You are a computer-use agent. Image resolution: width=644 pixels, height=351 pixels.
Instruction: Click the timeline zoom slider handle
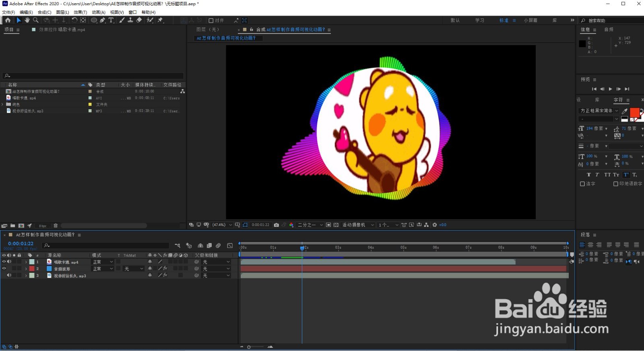(x=249, y=347)
